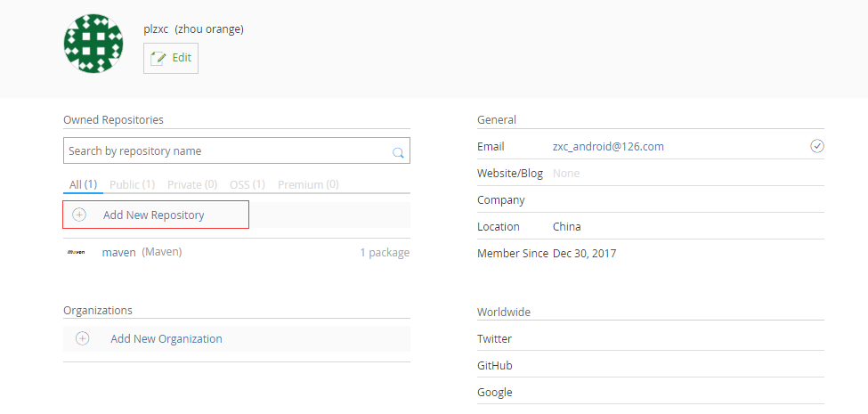Focus the repository name search field
The width and height of the screenshot is (868, 414).
tap(237, 150)
